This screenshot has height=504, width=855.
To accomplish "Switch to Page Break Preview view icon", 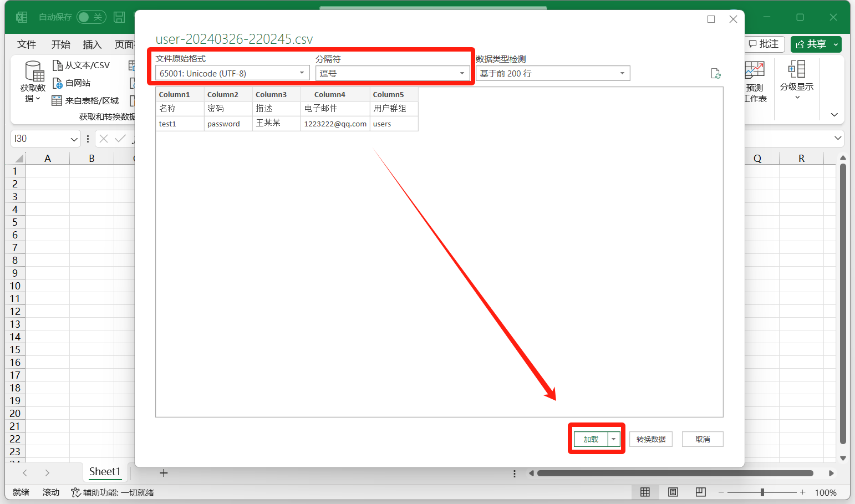I will pyautogui.click(x=700, y=492).
